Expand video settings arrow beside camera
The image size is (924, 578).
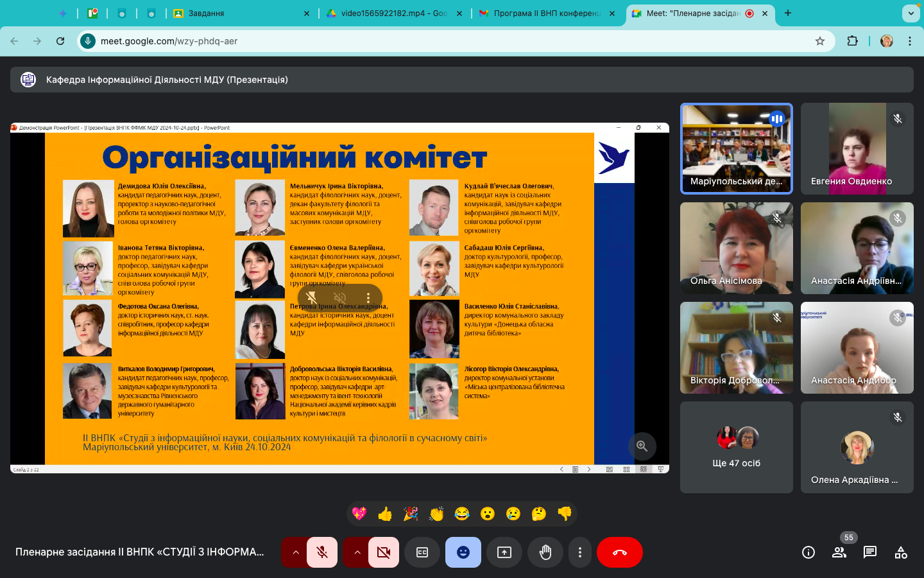point(357,552)
